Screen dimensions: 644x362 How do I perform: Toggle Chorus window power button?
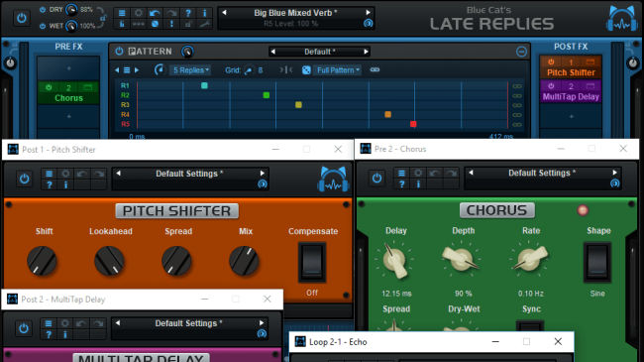coord(376,179)
